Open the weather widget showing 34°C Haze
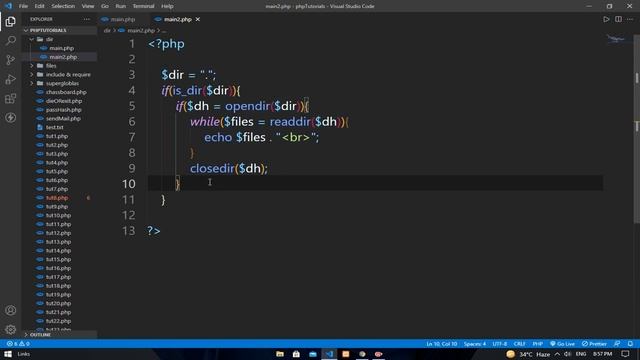The height and width of the screenshot is (360, 640). [529, 354]
